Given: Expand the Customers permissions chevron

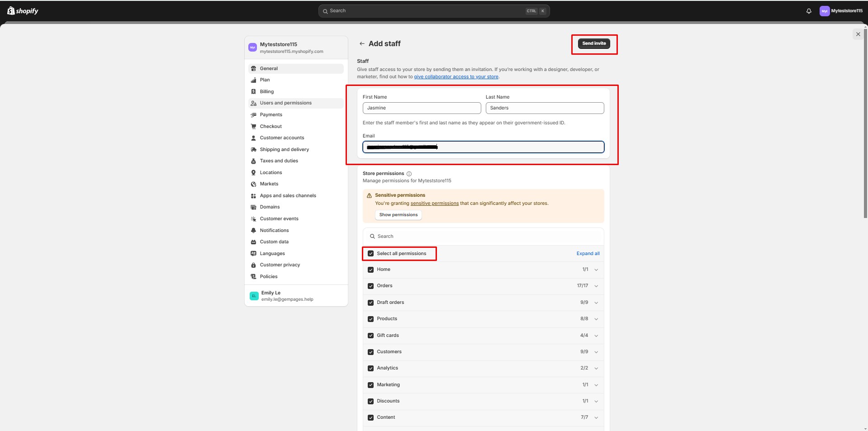Looking at the screenshot, I should tap(596, 352).
